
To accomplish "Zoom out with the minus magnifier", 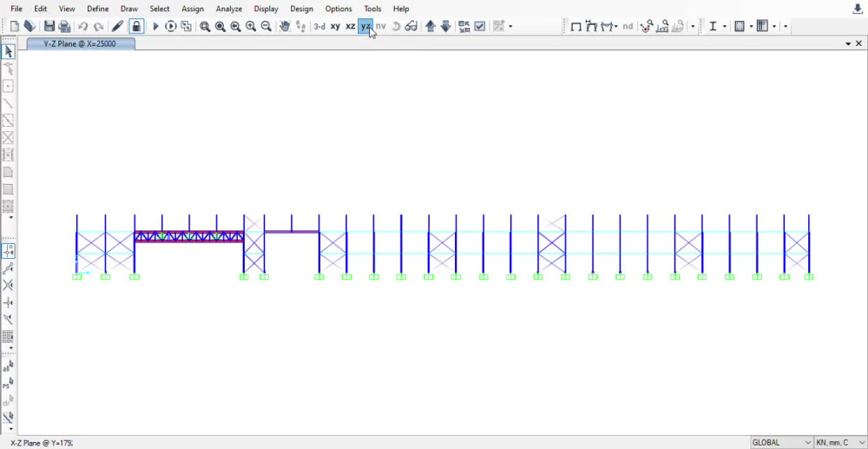I will pos(266,26).
